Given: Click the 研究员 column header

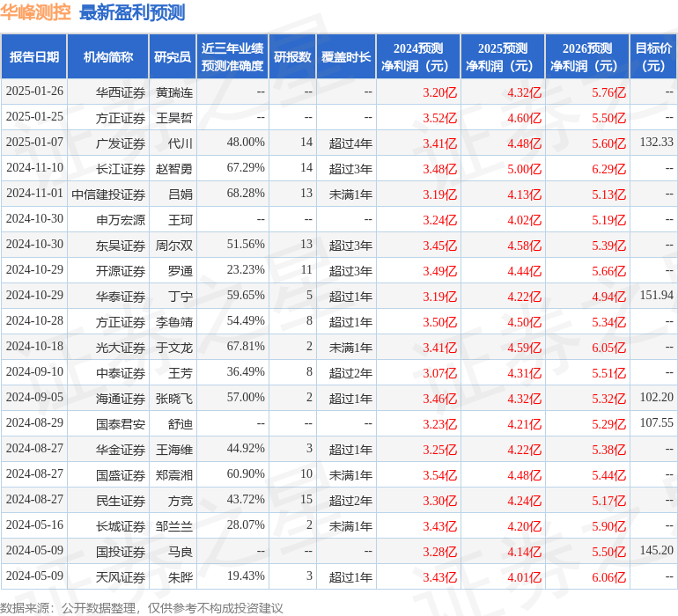Looking at the screenshot, I should [x=172, y=57].
